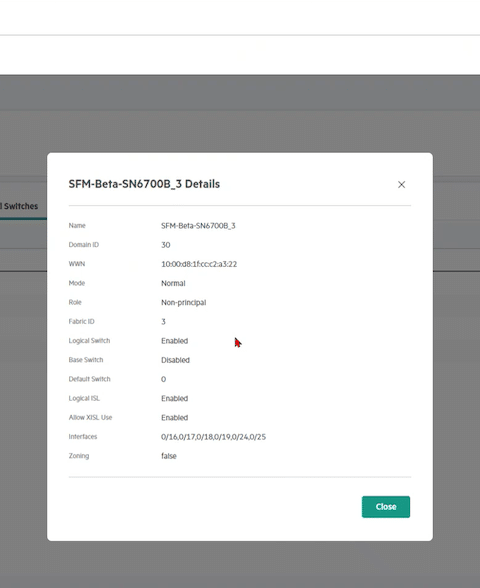Select the Base Switch value Disabled
Screen dimensions: 480x588
click(x=175, y=360)
